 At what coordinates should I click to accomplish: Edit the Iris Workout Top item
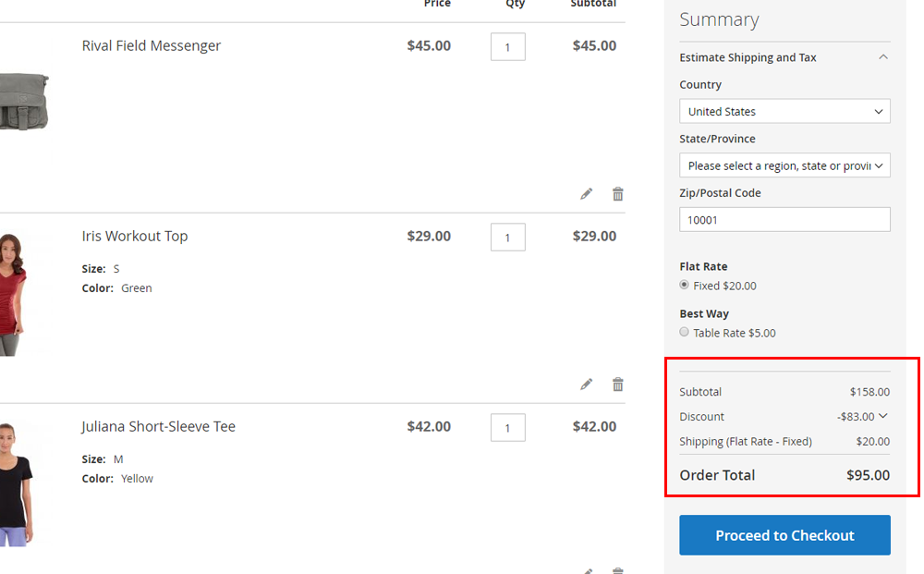pos(586,385)
